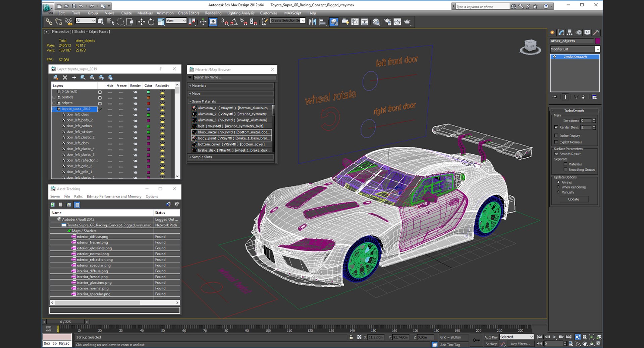The height and width of the screenshot is (348, 644).
Task: Toggle the 3D Snaps icon
Action: pyautogui.click(x=224, y=22)
